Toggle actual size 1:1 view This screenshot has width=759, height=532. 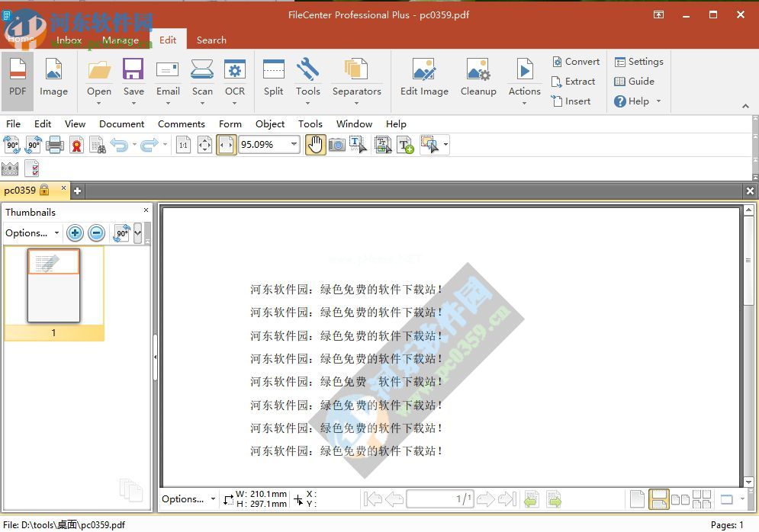click(x=183, y=144)
